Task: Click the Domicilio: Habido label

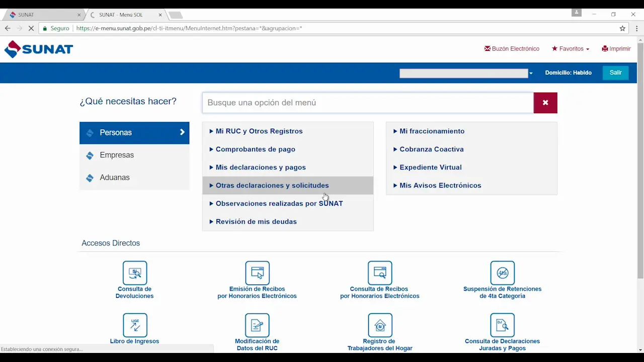Action: 569,73
